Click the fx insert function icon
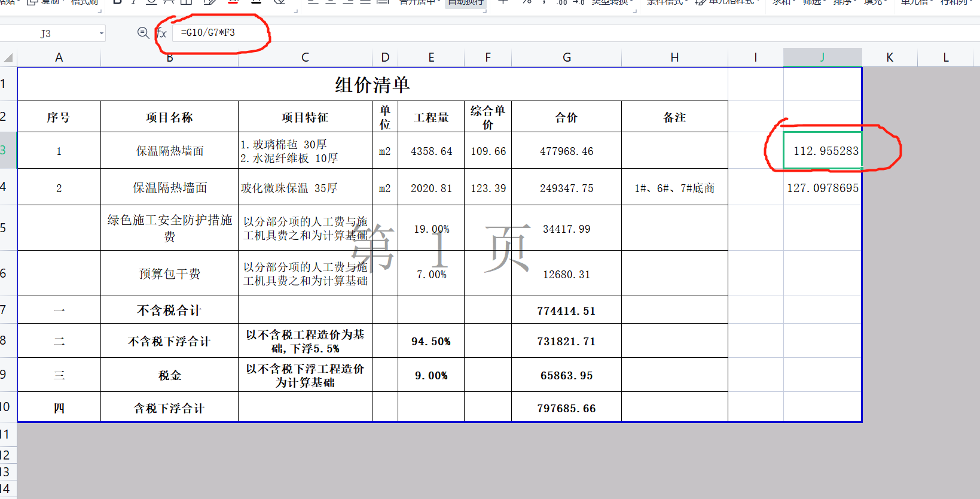This screenshot has height=499, width=980. tap(161, 33)
